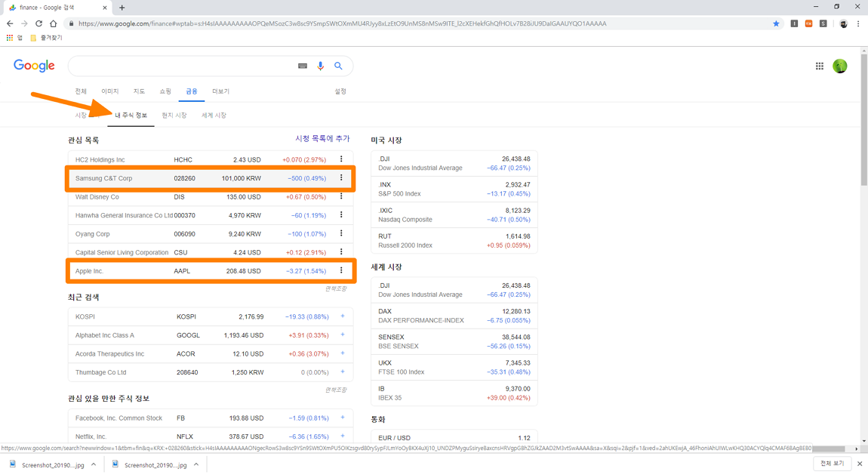Open DAX PERFORMANCE-INDEX row
Image resolution: width=868 pixels, height=475 pixels.
tap(454, 316)
